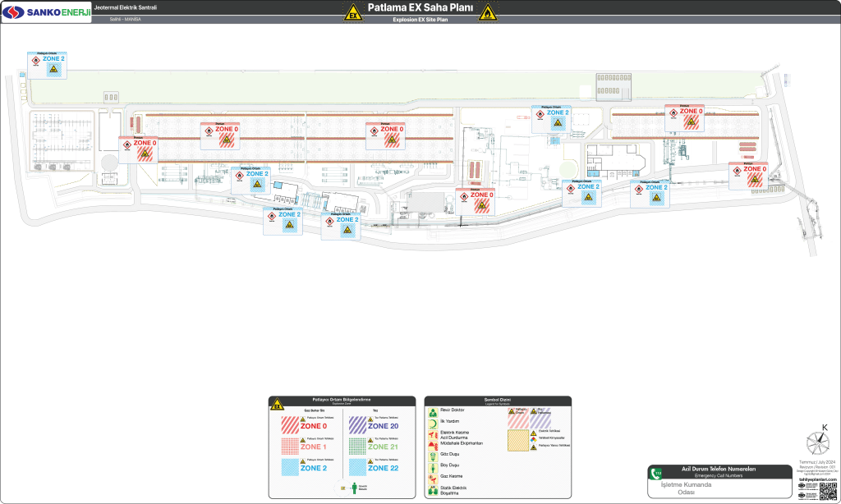Click the Gaz Kesme legend icon
841x504 pixels.
point(433,477)
